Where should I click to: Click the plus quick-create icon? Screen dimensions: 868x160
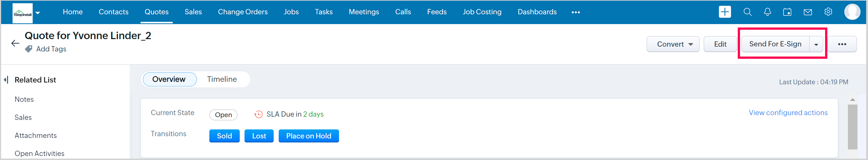(725, 12)
